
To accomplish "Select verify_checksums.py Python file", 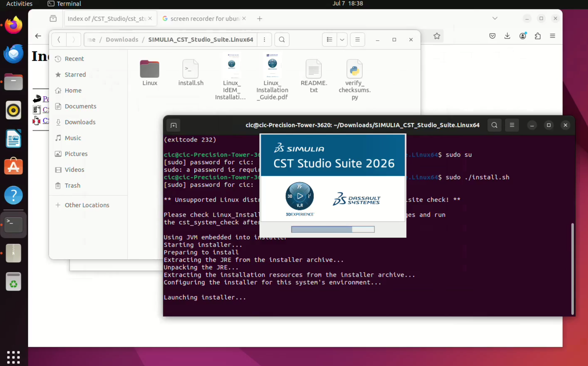I will coord(355,80).
